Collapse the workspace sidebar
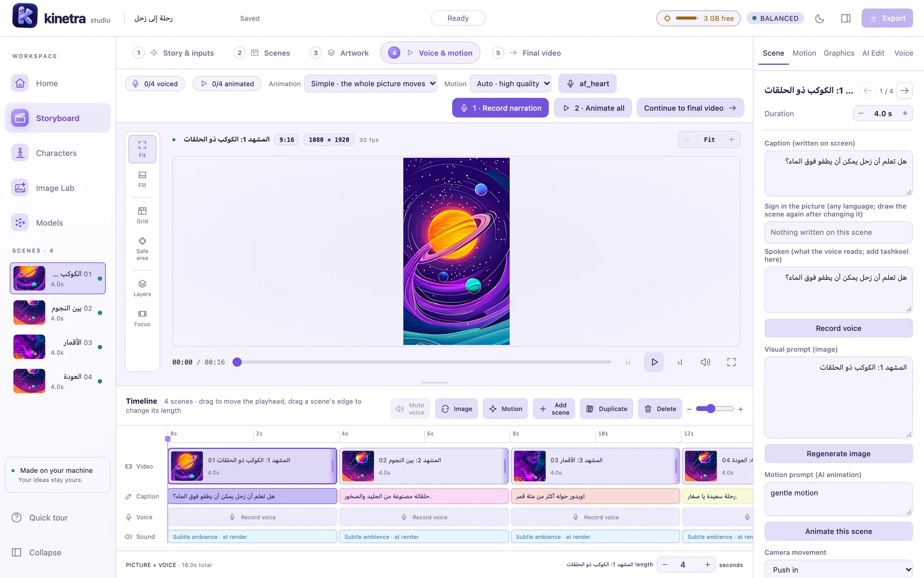924x578 pixels. (58, 552)
